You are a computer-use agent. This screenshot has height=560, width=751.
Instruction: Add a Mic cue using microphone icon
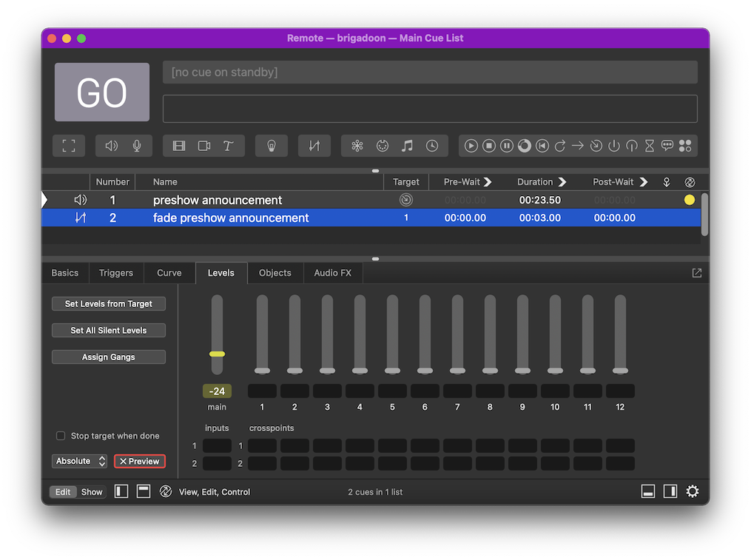[137, 146]
